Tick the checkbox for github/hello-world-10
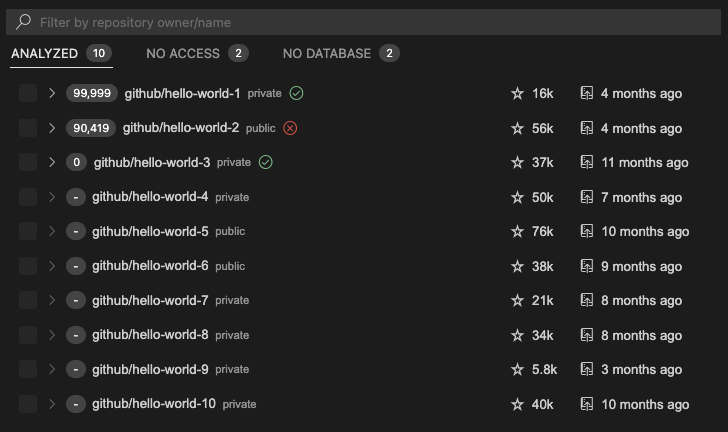Image resolution: width=728 pixels, height=432 pixels. [x=28, y=404]
